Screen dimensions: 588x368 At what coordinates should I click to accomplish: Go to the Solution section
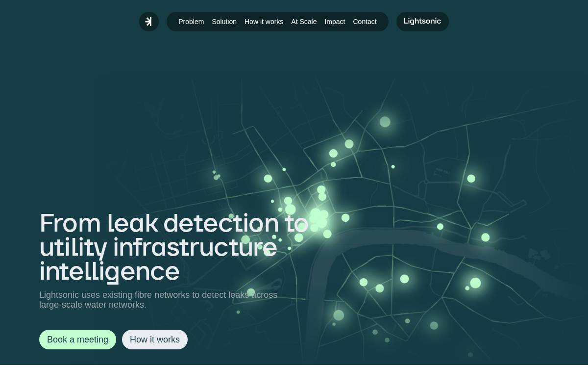(x=224, y=22)
